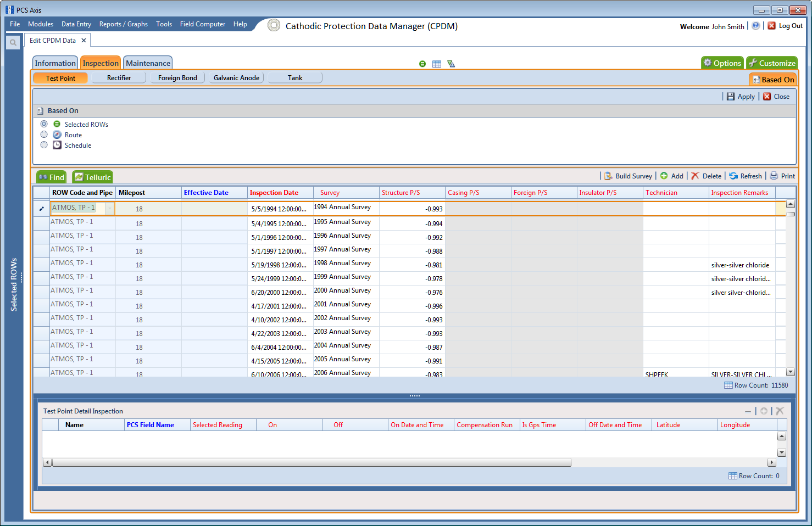Click the Effective Date column header

[214, 193]
